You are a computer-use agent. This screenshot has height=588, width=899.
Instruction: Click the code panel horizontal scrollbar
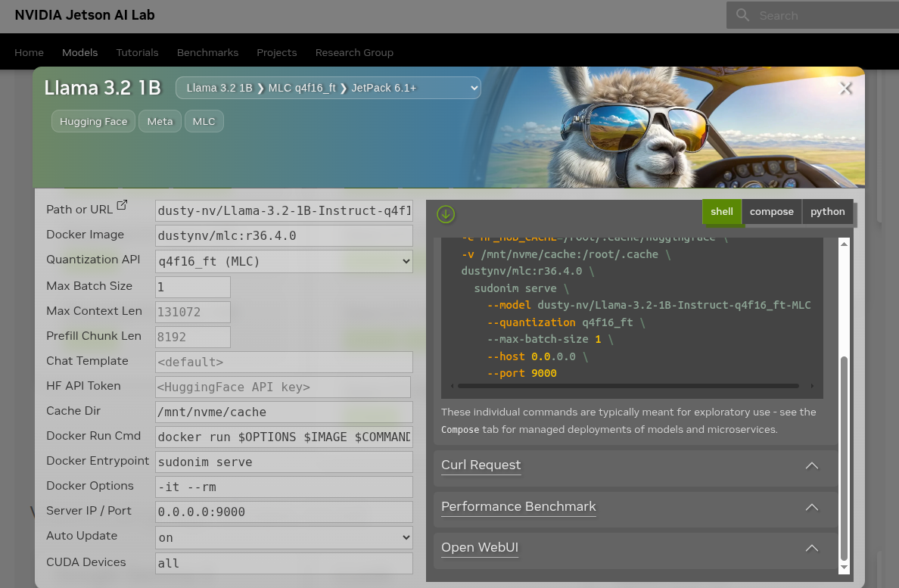click(628, 386)
